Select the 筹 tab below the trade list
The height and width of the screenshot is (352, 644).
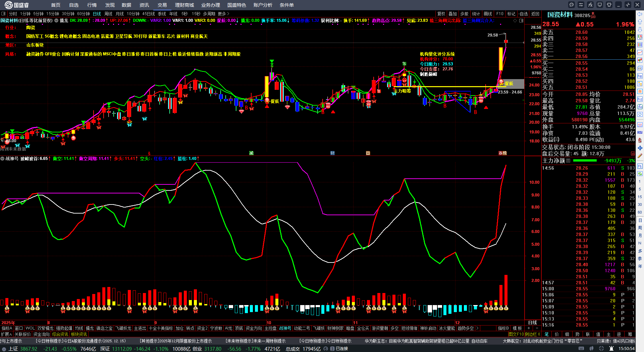tap(630, 334)
